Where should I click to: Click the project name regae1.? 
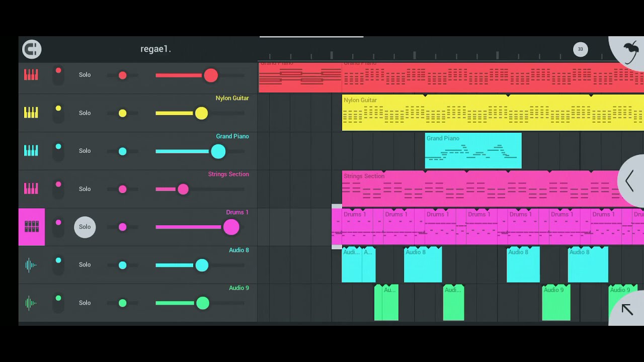155,49
